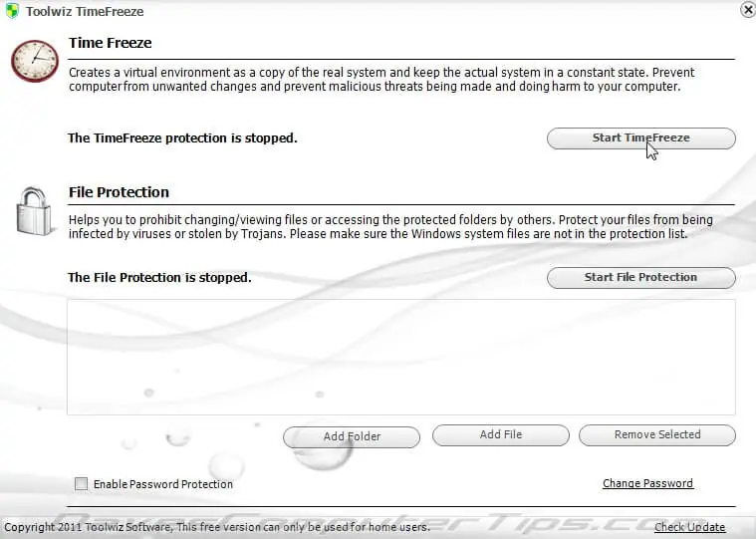
Task: Click "The TimeFreeze protection is stopped." status text
Action: [x=182, y=138]
